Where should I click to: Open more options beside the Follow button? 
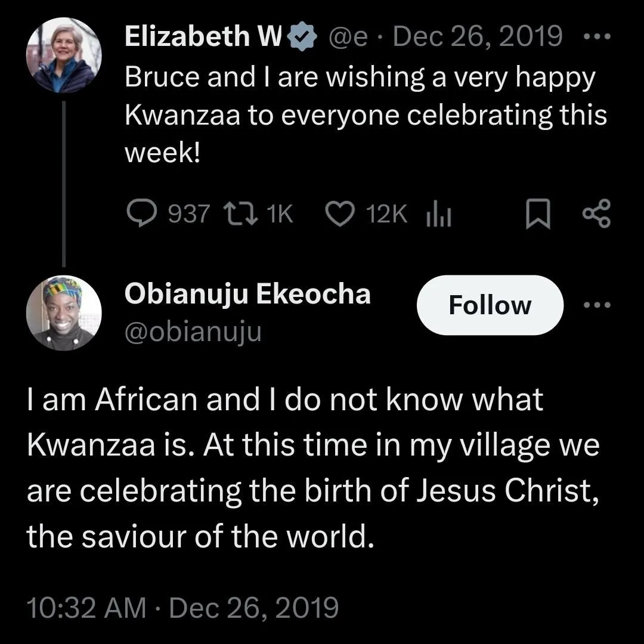tap(597, 305)
